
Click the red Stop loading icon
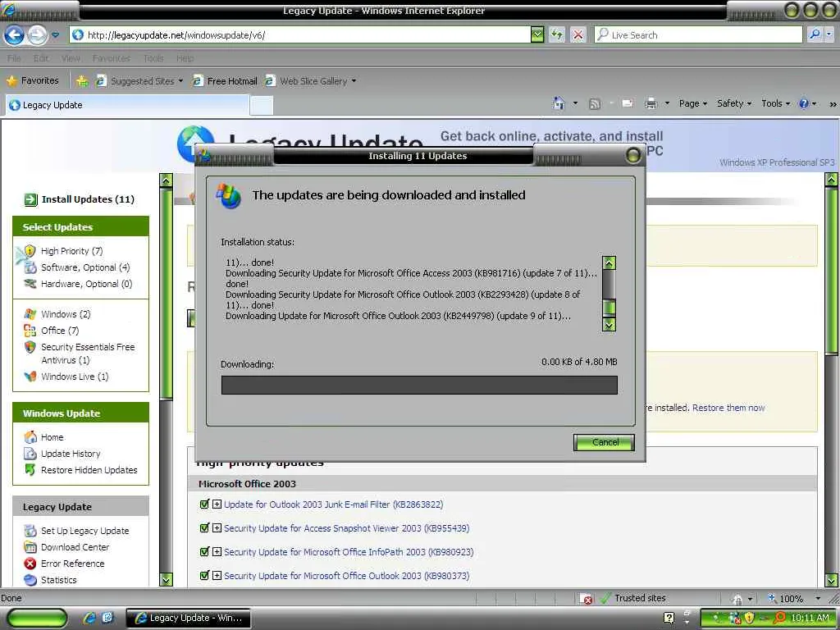pos(578,35)
